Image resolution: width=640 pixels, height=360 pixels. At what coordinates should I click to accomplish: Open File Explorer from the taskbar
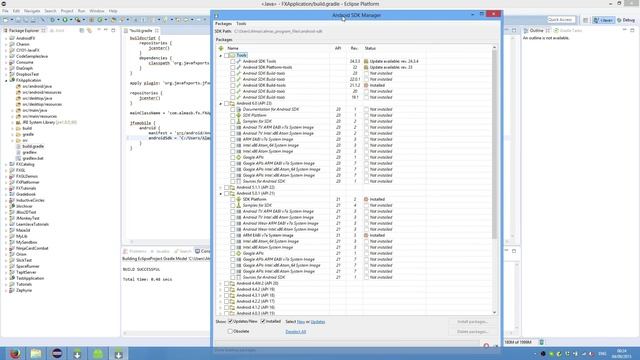(x=36, y=353)
